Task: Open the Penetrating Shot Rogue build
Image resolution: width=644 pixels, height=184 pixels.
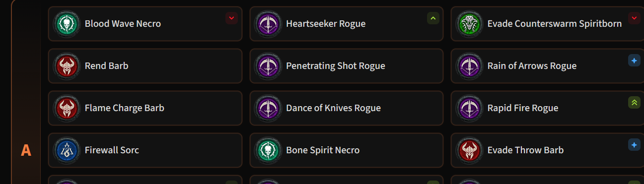Action: (347, 66)
